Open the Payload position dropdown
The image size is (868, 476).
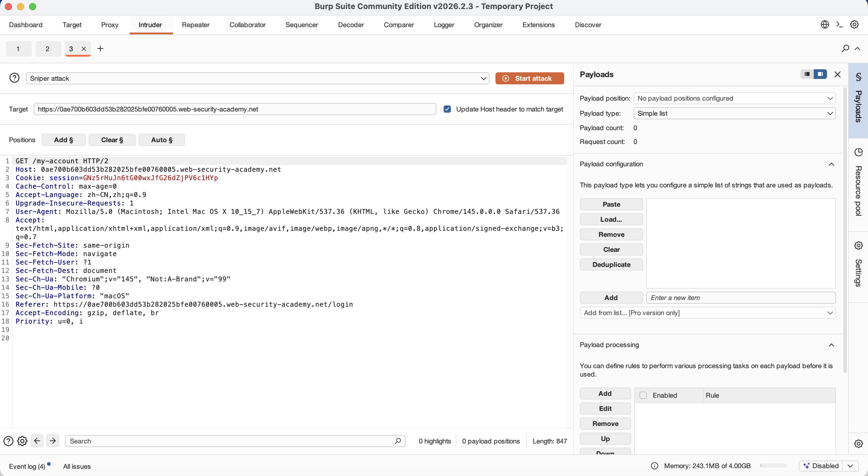tap(734, 99)
